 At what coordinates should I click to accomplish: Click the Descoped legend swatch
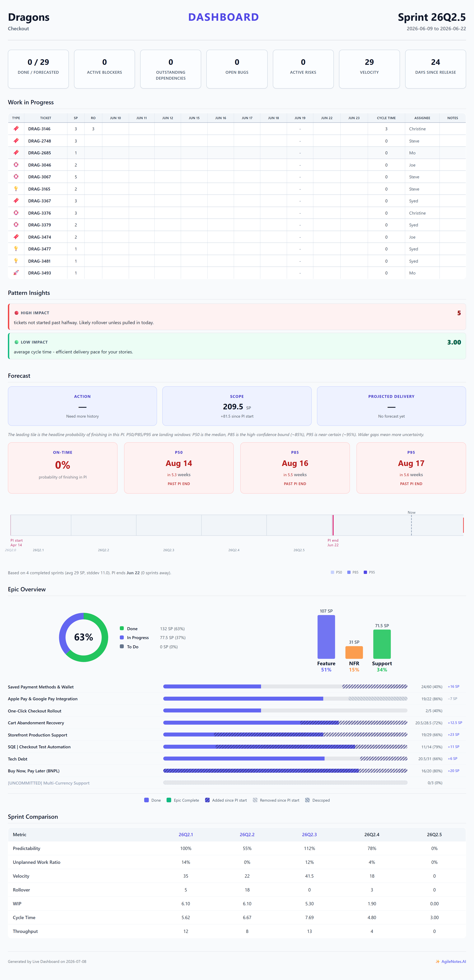coord(307,800)
